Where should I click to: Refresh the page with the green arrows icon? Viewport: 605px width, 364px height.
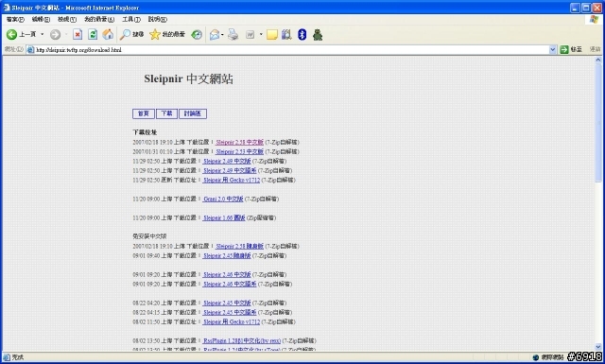[x=93, y=34]
